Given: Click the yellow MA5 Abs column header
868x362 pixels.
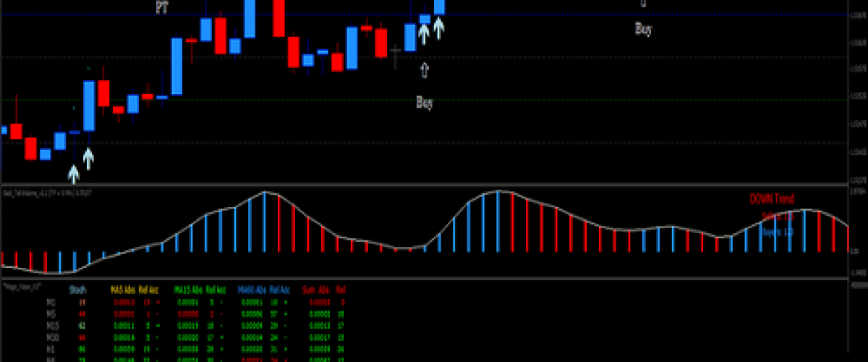Looking at the screenshot, I should coord(123,290).
